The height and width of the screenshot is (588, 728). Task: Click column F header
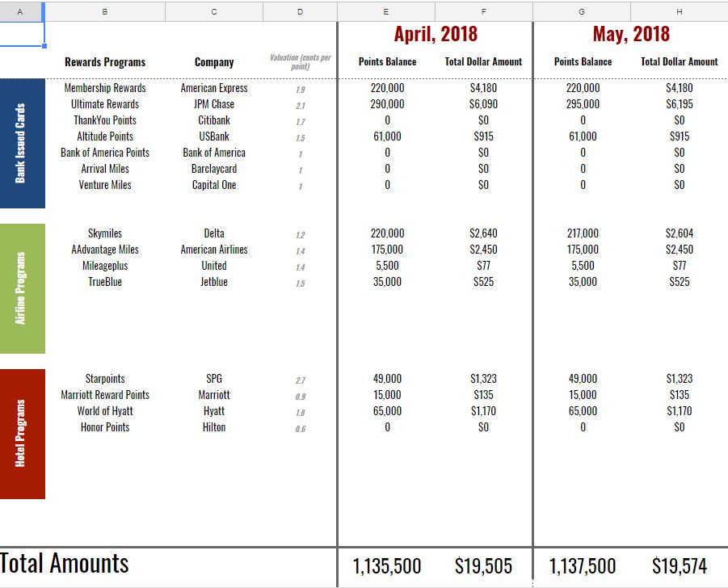[483, 11]
